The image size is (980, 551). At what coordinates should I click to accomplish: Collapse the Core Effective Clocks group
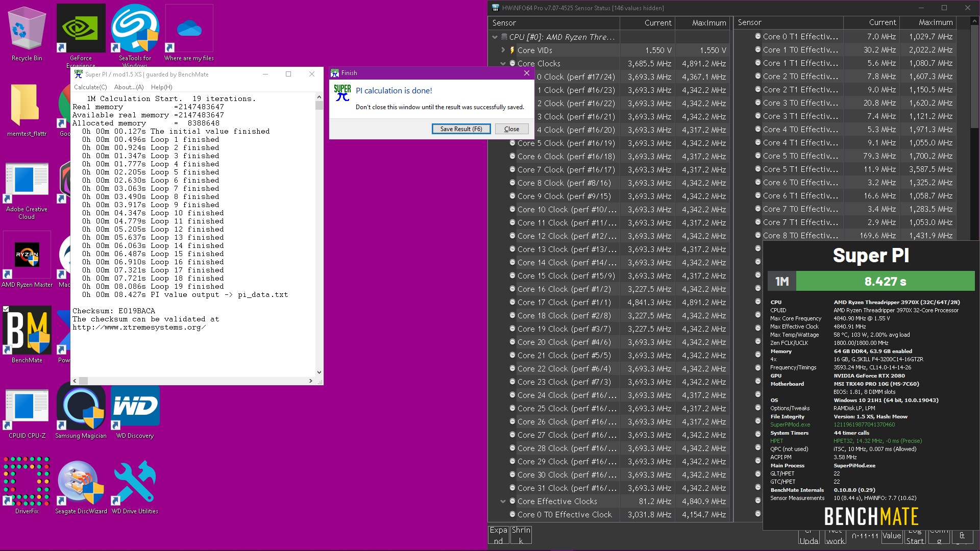[503, 501]
